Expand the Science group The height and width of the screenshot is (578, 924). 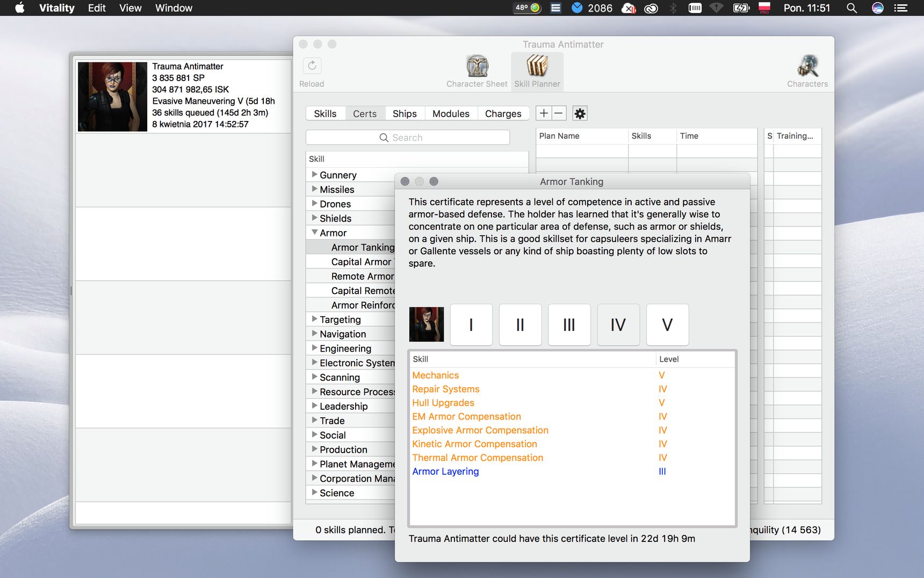click(314, 493)
